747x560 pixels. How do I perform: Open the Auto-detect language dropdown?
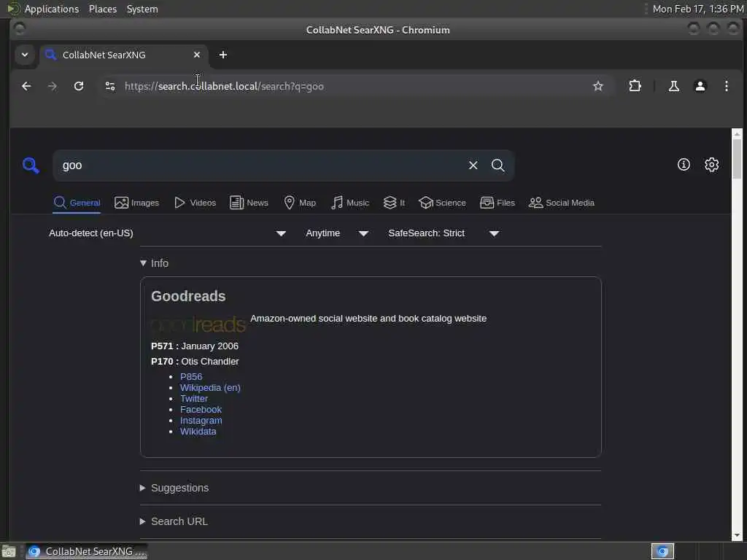coord(167,233)
